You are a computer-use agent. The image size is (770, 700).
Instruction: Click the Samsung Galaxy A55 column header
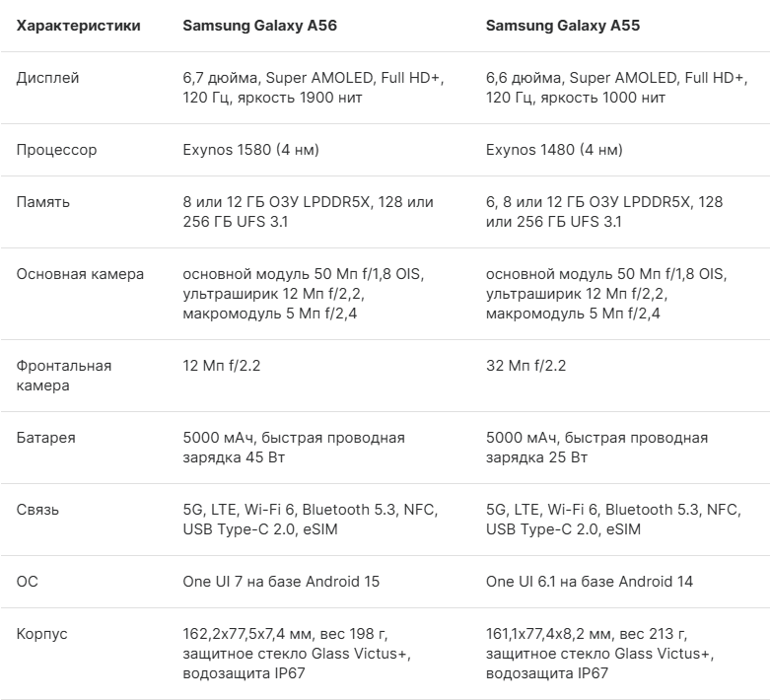click(x=563, y=26)
